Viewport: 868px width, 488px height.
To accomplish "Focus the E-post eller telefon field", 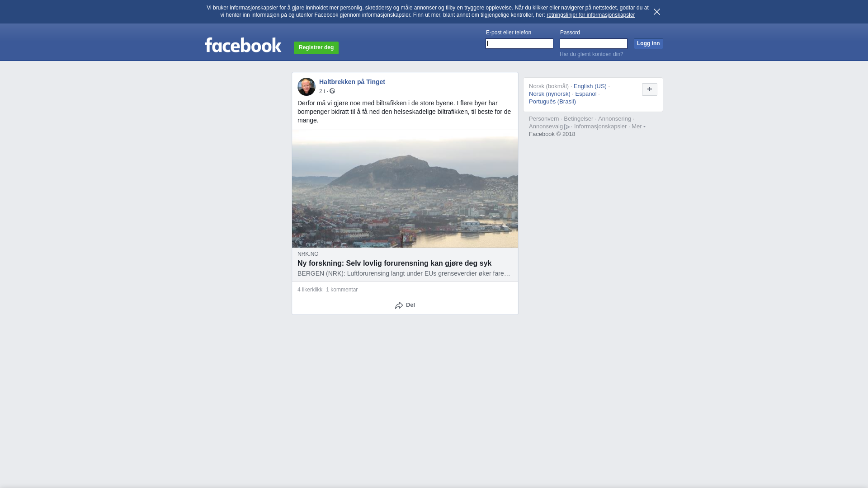I will [x=519, y=43].
